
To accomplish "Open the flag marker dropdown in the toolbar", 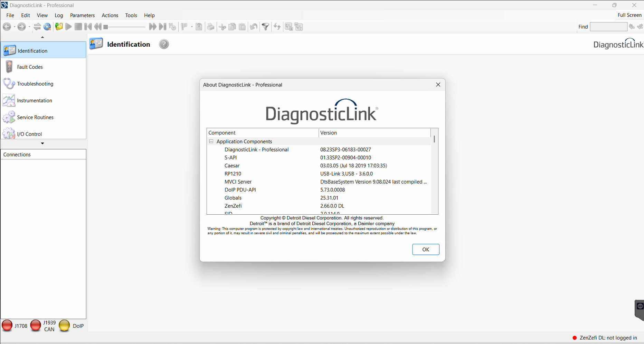I will (x=192, y=27).
